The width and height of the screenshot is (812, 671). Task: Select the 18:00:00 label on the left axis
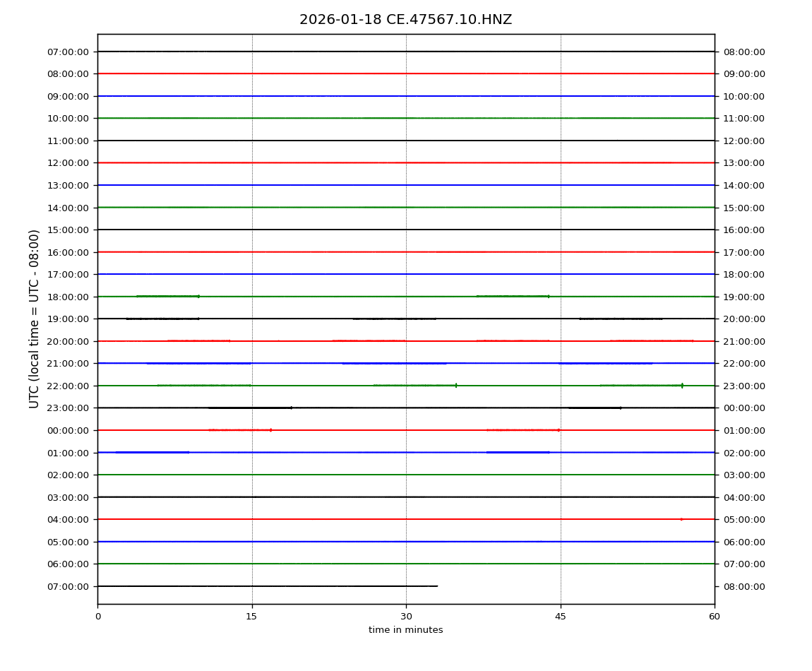(68, 297)
